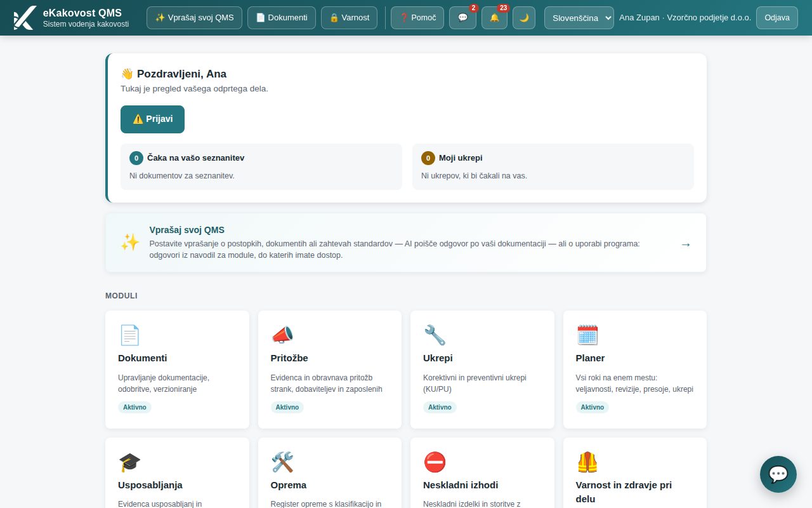The width and height of the screenshot is (812, 508).
Task: Open the floating chat bubble button
Action: [x=778, y=474]
